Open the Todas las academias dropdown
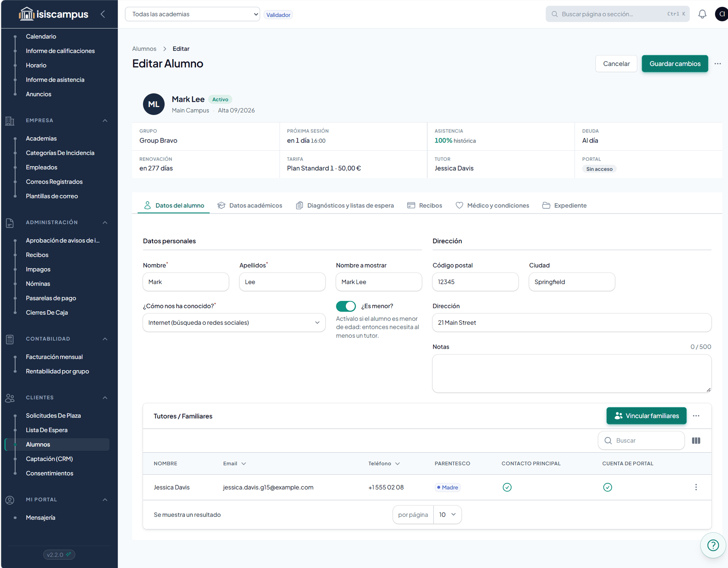This screenshot has width=728, height=568. coord(192,14)
